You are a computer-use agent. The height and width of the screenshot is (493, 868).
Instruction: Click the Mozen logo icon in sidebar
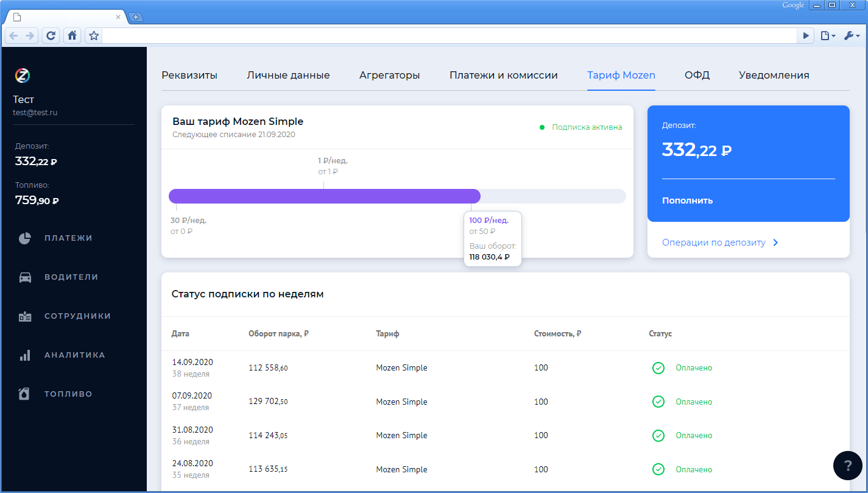23,76
